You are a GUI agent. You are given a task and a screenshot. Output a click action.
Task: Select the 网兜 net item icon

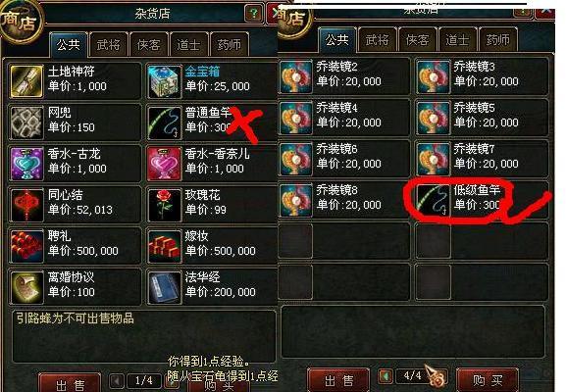click(26, 122)
